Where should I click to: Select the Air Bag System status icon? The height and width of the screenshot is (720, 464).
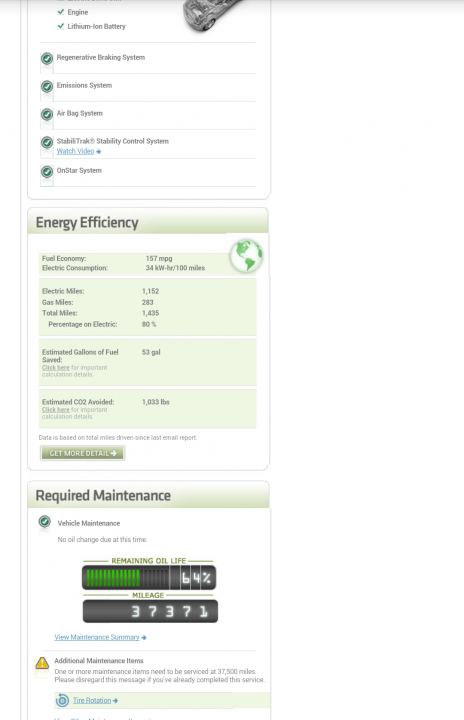(46, 114)
